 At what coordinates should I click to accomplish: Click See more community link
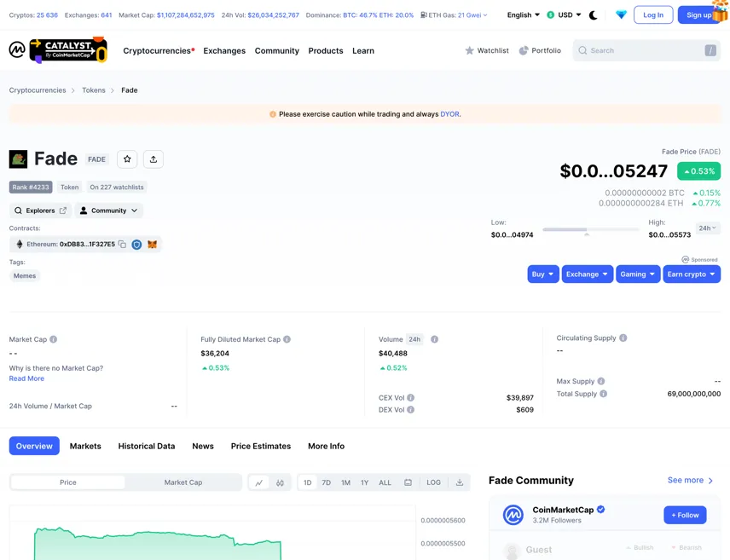[x=690, y=480]
